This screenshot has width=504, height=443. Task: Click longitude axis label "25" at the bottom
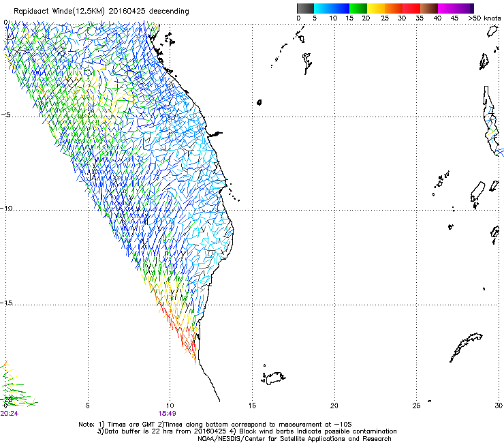click(416, 406)
